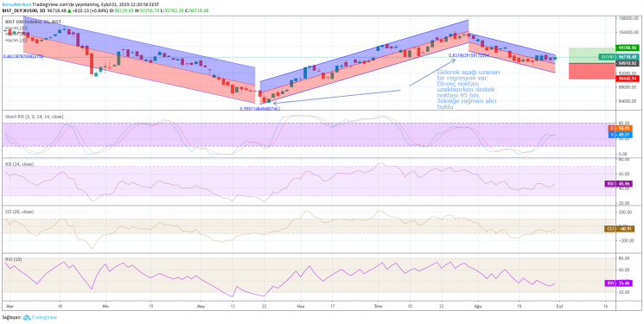
Task: Select the red stop-loss zone of the long position
Action: coord(591,71)
